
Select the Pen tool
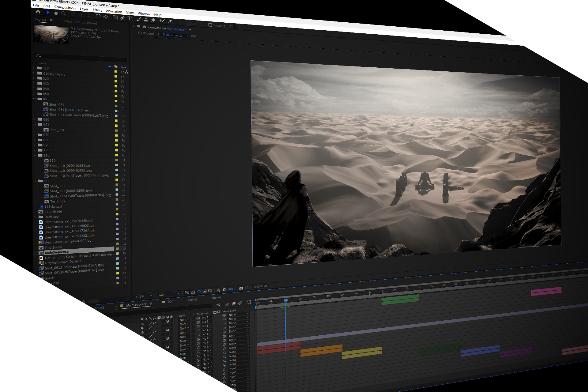point(122,18)
